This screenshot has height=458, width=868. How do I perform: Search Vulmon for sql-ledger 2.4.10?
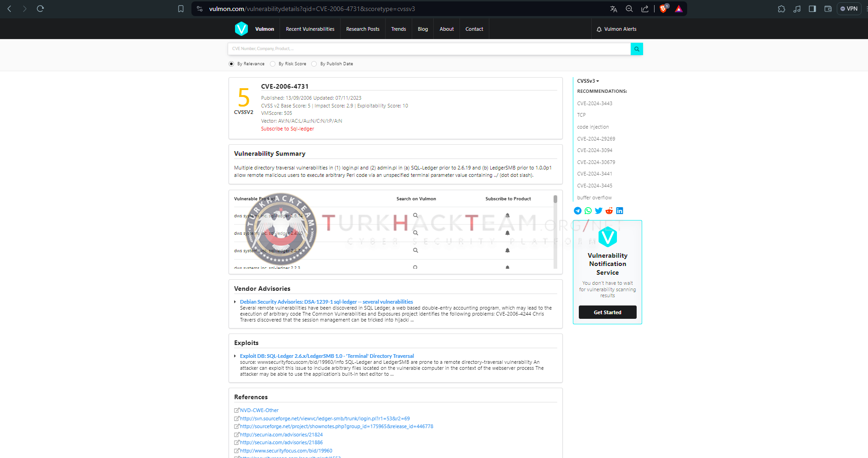415,233
